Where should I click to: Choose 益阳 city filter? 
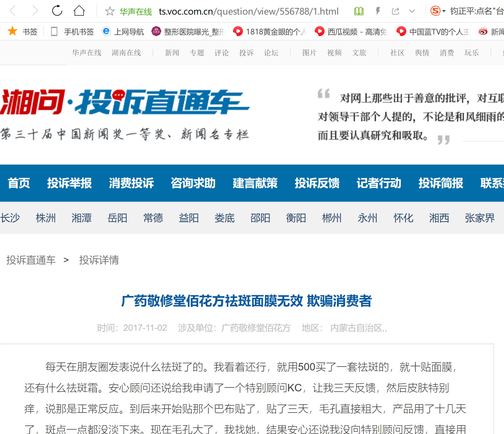pos(189,218)
